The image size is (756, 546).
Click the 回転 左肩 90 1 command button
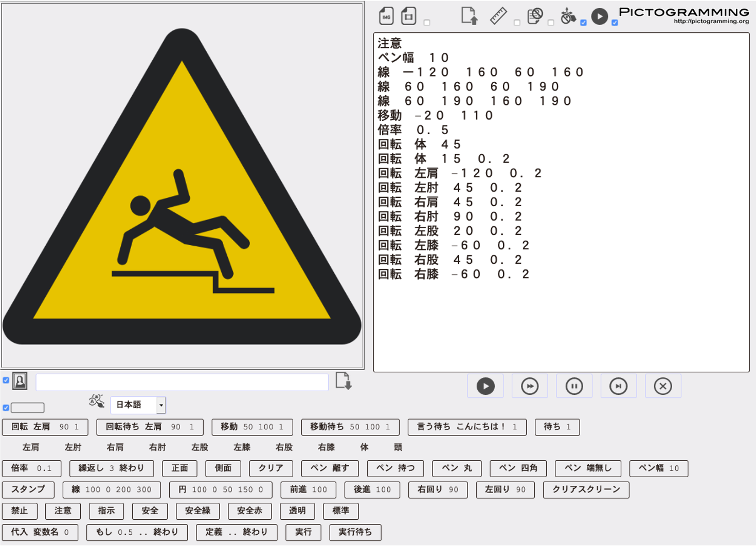pyautogui.click(x=45, y=427)
